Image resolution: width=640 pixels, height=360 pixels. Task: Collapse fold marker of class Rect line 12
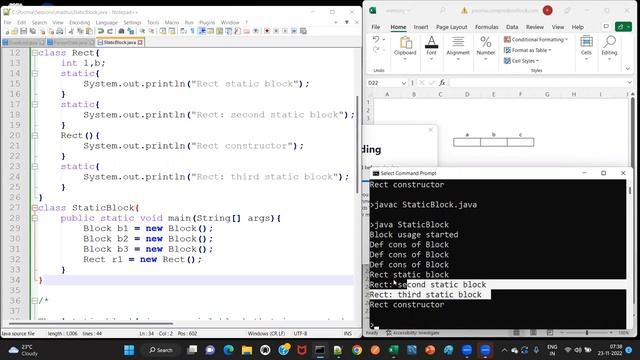pyautogui.click(x=35, y=53)
